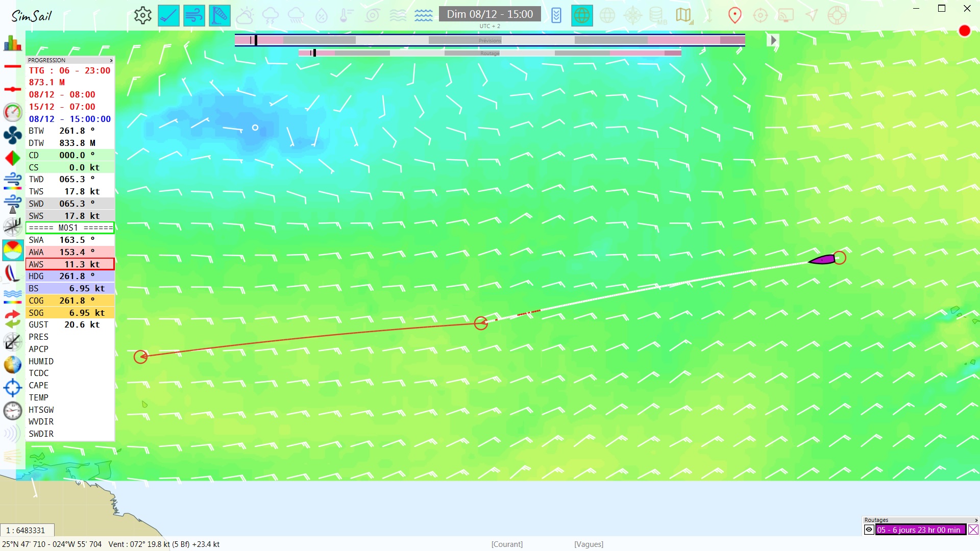Click the date Dim 08/12 - 15:00 button

(489, 14)
